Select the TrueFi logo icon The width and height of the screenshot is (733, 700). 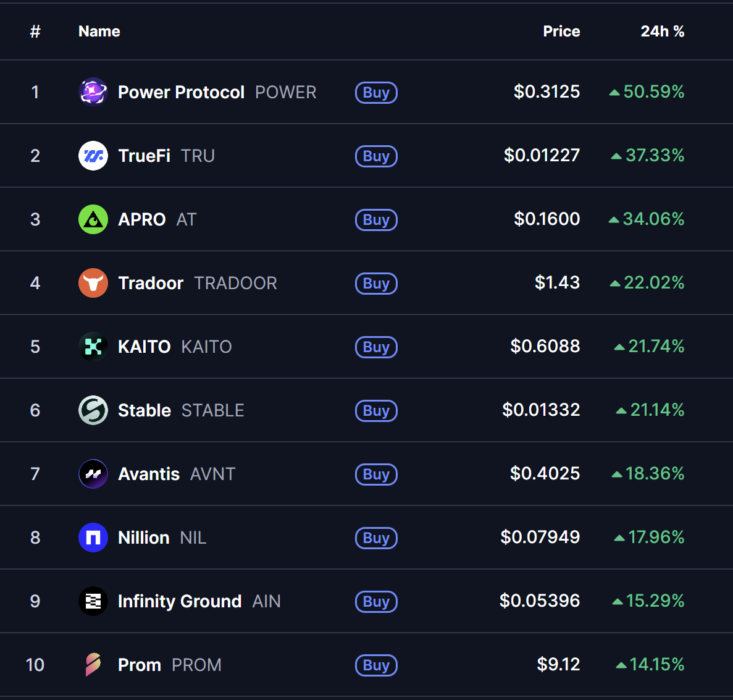pyautogui.click(x=93, y=156)
